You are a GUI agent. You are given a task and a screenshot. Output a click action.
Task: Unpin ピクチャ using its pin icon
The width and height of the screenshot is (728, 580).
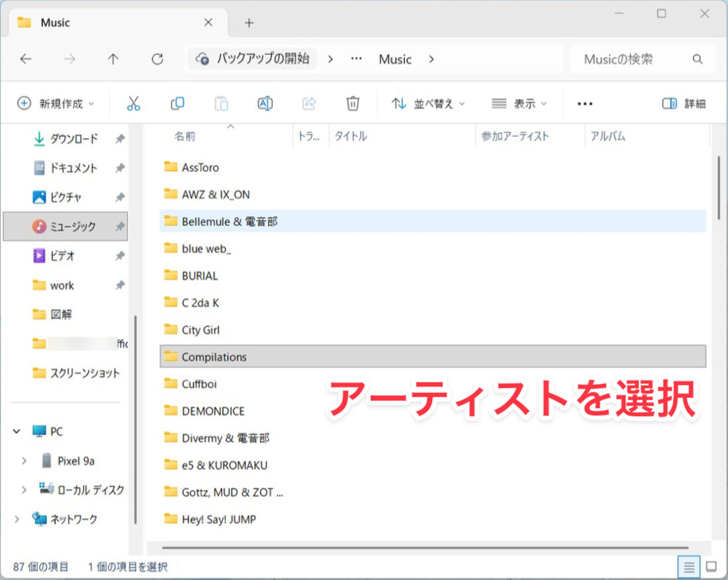(x=120, y=197)
